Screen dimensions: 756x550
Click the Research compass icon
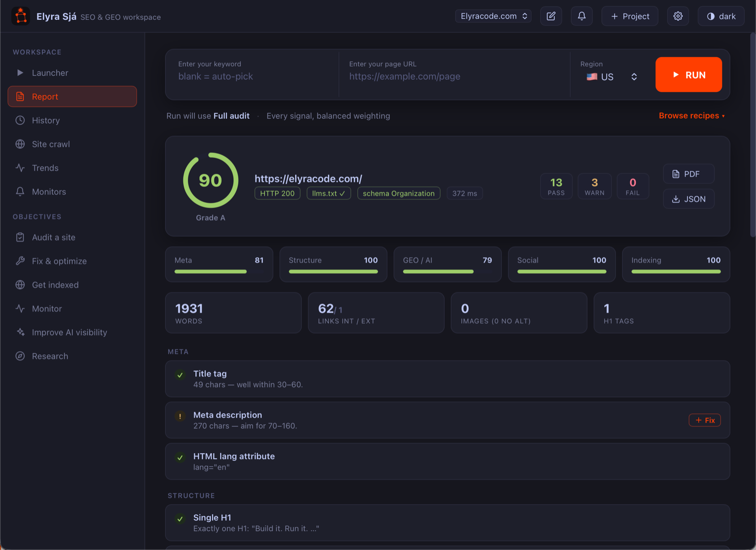coord(20,356)
